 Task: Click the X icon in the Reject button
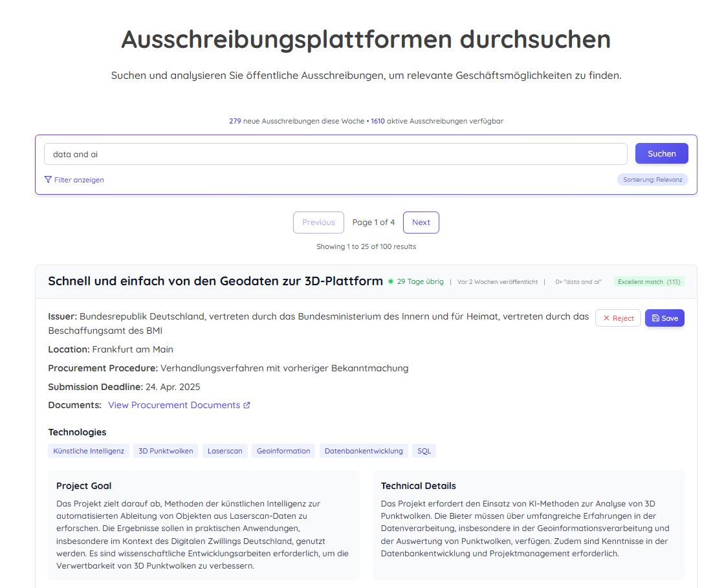click(x=606, y=318)
